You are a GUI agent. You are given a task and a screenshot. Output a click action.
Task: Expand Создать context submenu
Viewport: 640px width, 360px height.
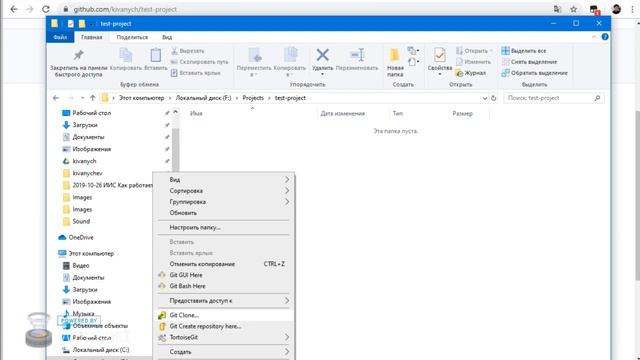click(224, 352)
